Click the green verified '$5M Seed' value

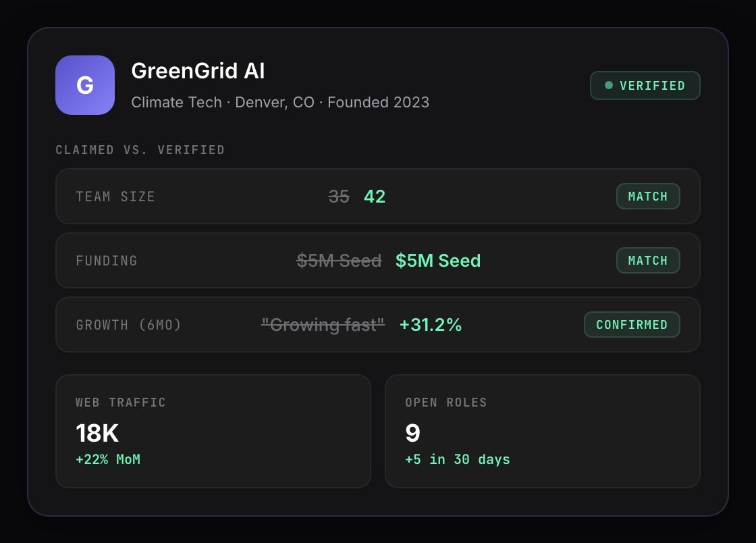(x=438, y=261)
